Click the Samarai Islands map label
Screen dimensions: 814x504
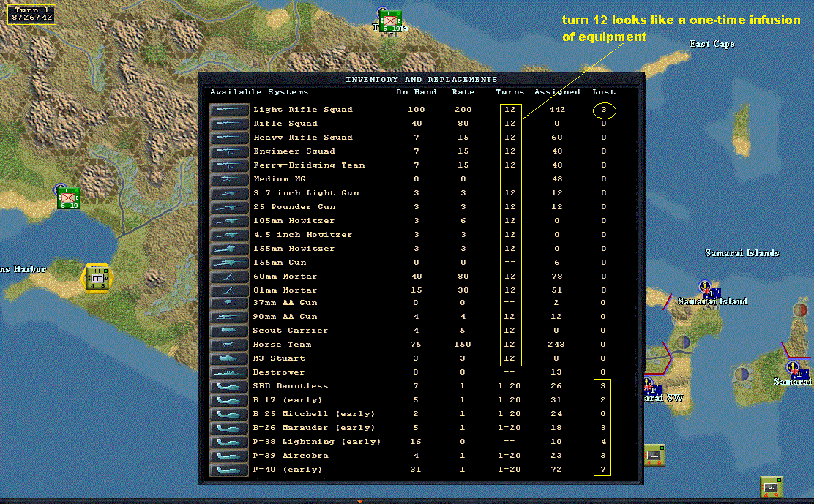(x=742, y=253)
